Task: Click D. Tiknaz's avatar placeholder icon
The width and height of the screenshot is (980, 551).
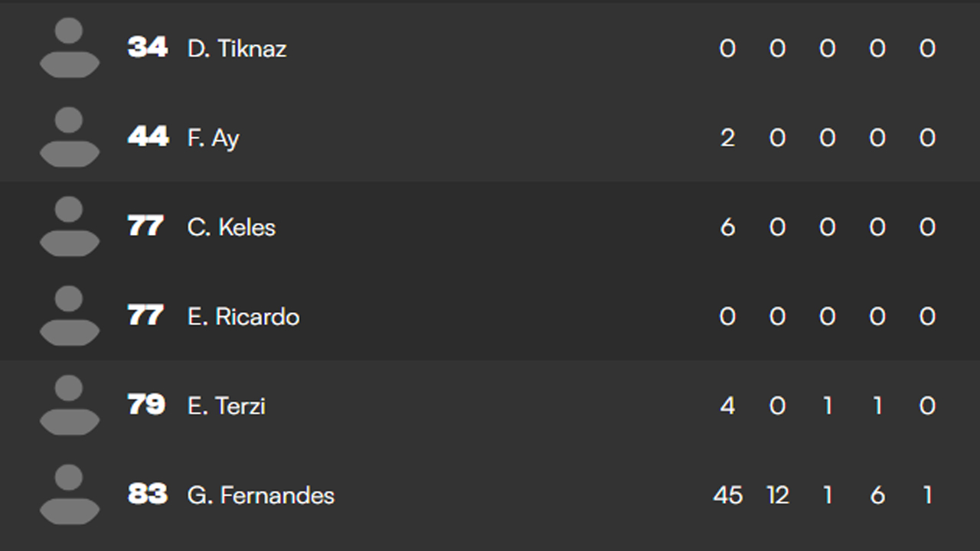Action: point(69,48)
